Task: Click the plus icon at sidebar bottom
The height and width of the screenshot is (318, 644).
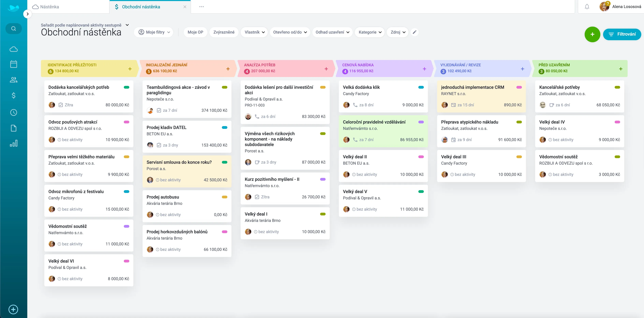Action: point(13,309)
